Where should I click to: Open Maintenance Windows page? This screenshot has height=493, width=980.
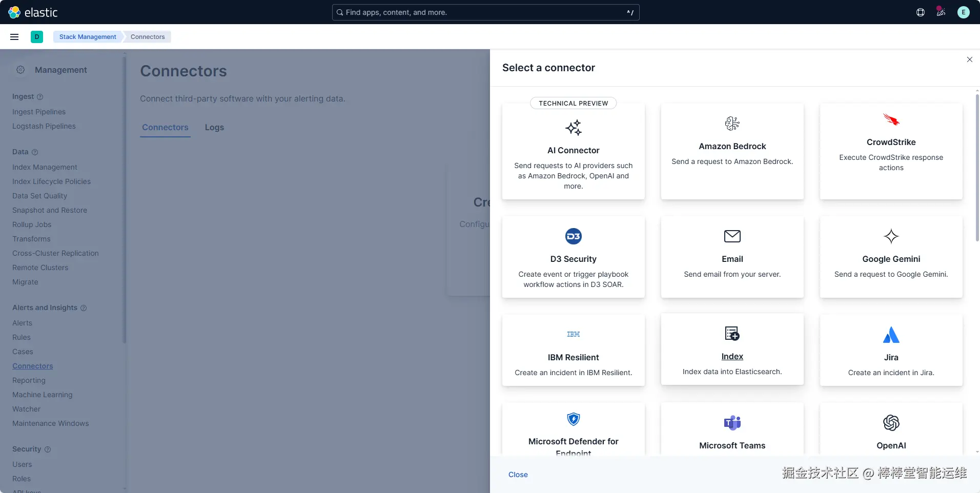(x=51, y=423)
